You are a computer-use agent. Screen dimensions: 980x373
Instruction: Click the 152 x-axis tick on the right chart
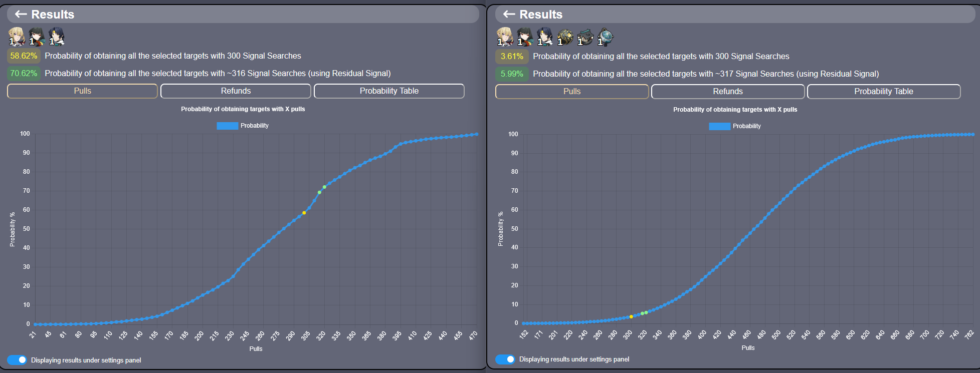[523, 334]
